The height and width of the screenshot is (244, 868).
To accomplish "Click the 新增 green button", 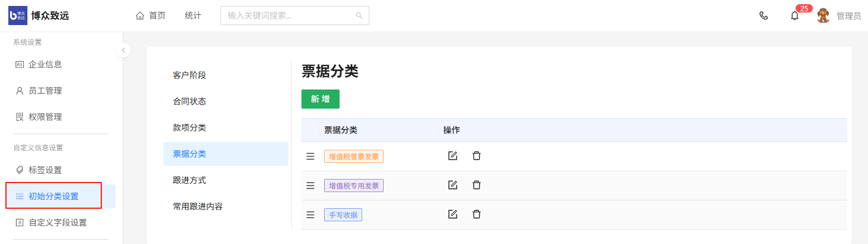I will [x=320, y=99].
